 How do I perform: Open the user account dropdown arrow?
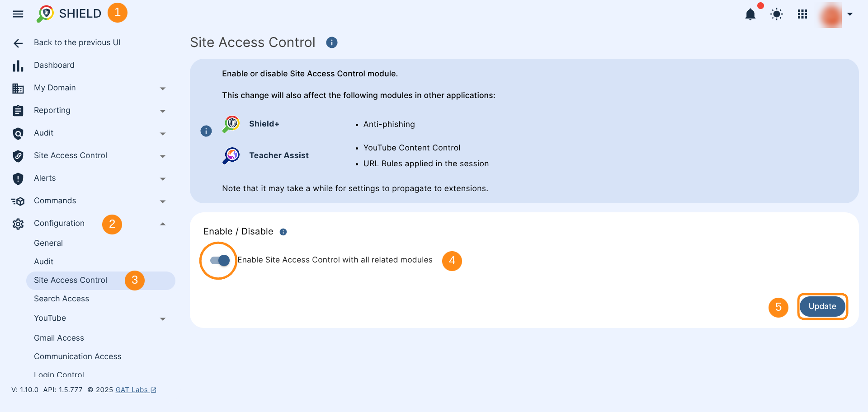[x=850, y=14]
